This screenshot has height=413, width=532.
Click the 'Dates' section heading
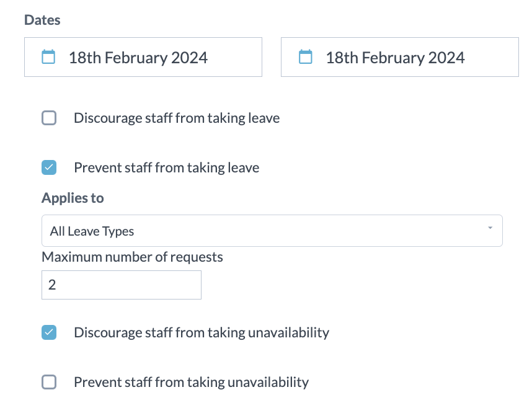(42, 20)
